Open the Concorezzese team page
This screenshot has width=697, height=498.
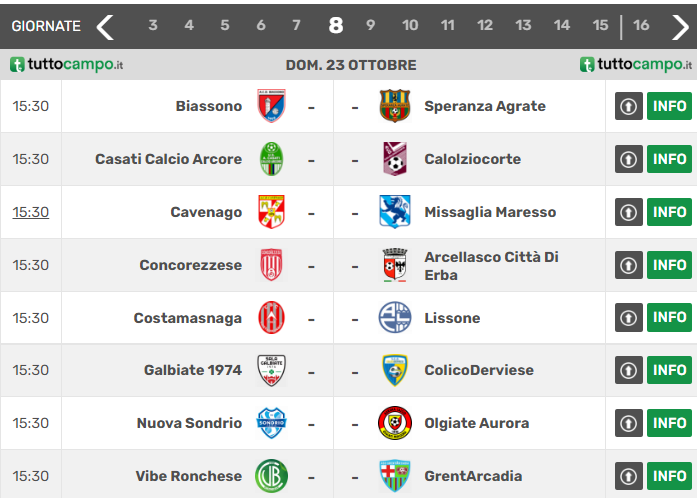(190, 265)
